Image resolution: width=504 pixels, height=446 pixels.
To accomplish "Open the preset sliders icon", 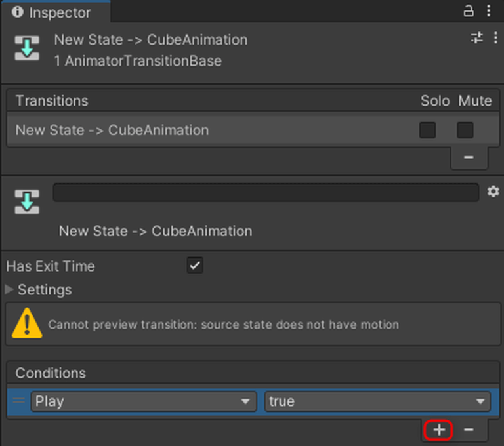I will click(477, 38).
